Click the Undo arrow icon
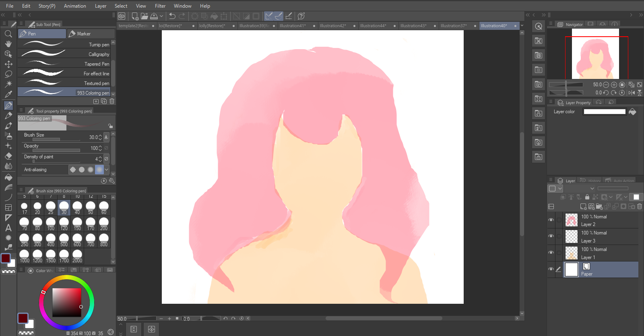 (x=172, y=16)
